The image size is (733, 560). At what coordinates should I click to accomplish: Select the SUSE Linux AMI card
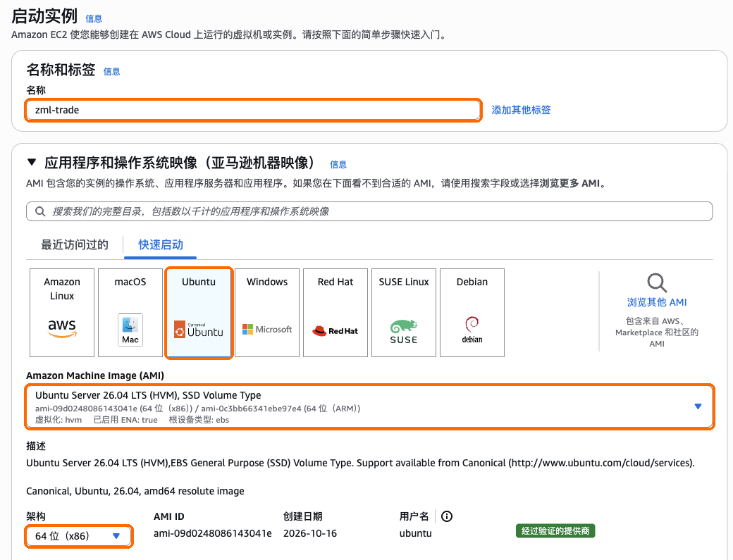coord(404,313)
